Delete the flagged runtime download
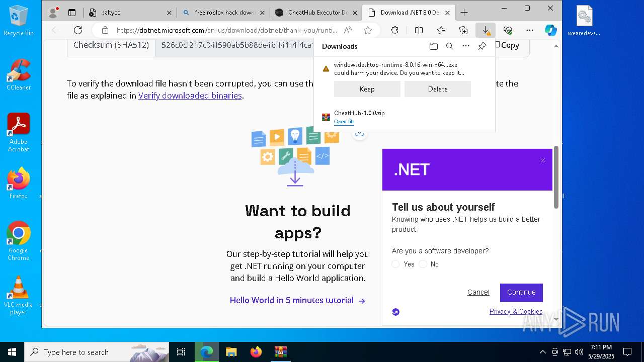This screenshot has height=362, width=644. tap(438, 89)
